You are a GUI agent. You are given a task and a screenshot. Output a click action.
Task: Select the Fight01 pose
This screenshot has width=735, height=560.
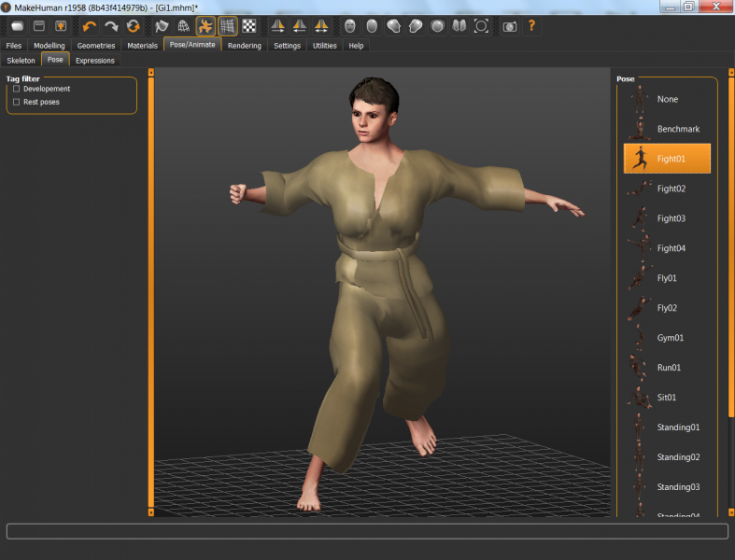coord(667,159)
